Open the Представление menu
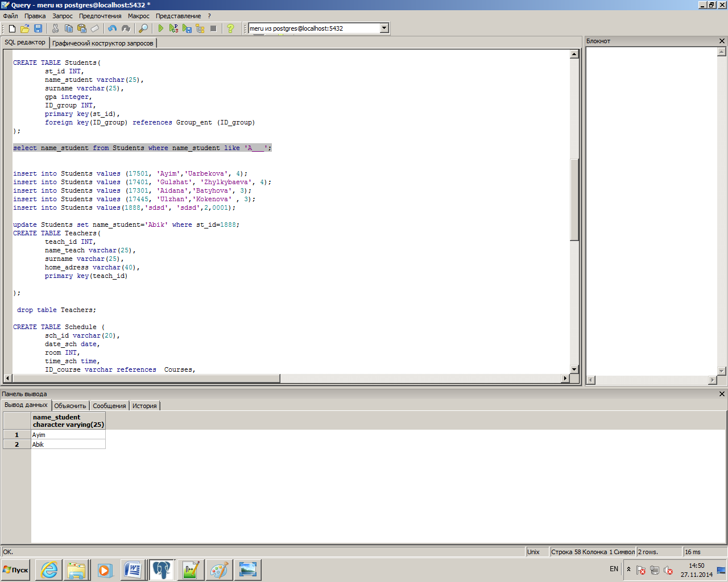Image resolution: width=728 pixels, height=582 pixels. pos(178,16)
